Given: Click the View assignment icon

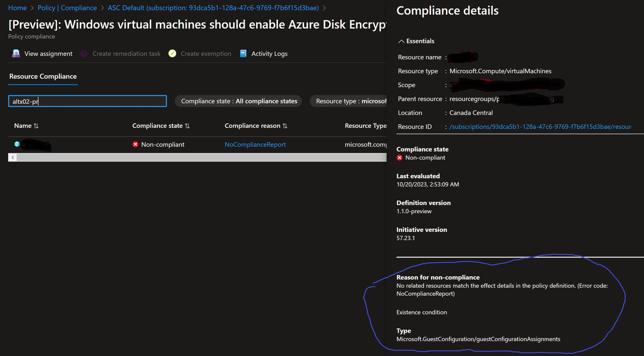Looking at the screenshot, I should (x=16, y=53).
